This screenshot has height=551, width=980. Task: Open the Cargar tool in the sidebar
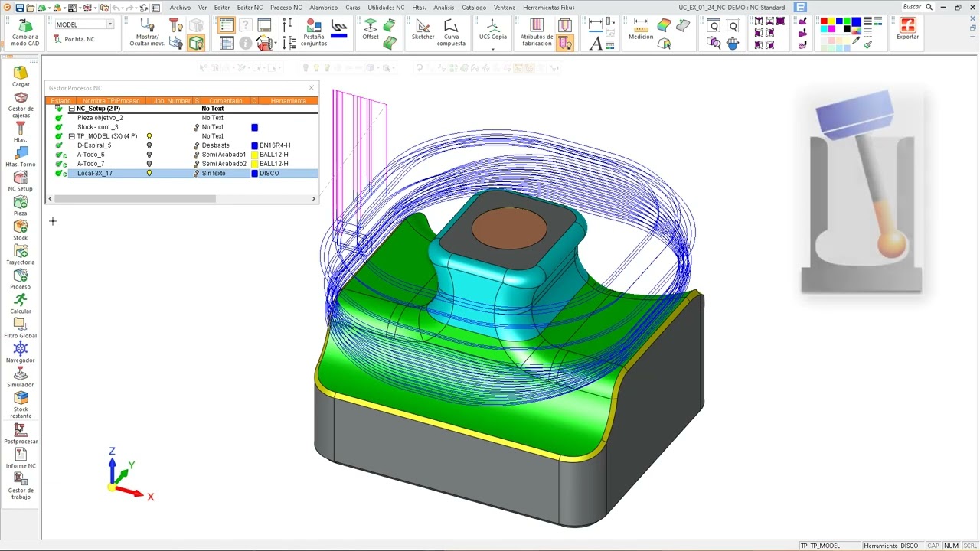pos(21,77)
